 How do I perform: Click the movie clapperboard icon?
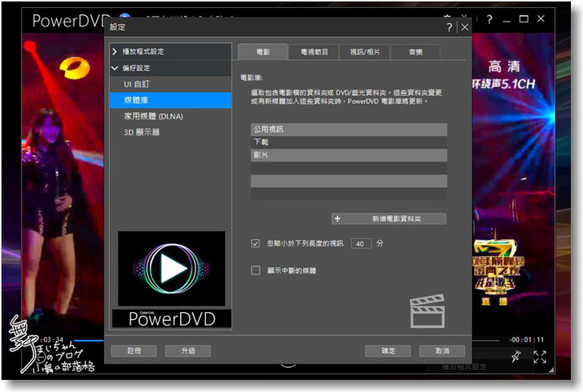(x=427, y=311)
